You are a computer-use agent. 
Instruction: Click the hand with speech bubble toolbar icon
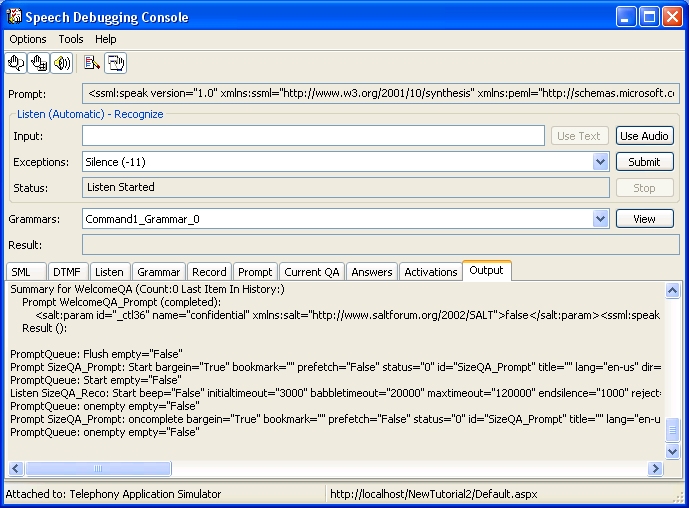pyautogui.click(x=16, y=63)
